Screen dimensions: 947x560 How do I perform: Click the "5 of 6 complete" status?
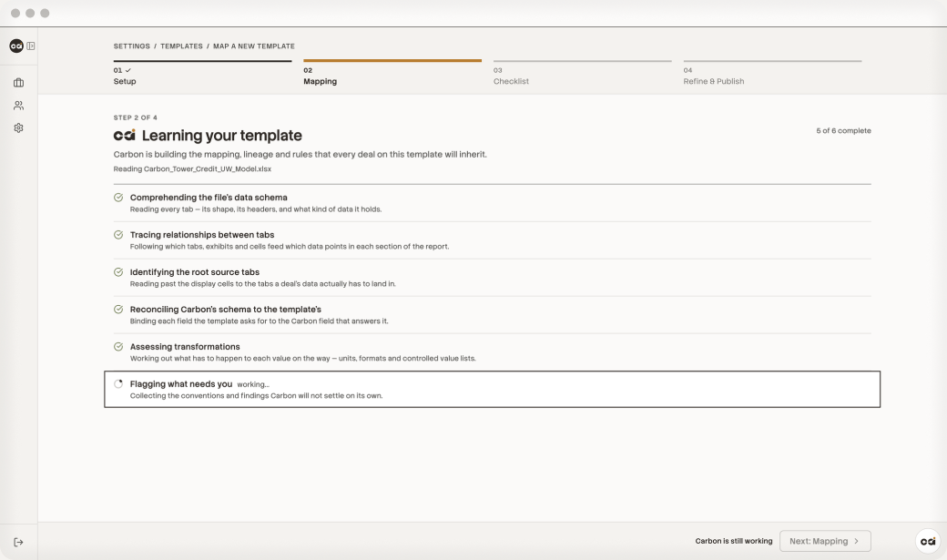point(843,130)
